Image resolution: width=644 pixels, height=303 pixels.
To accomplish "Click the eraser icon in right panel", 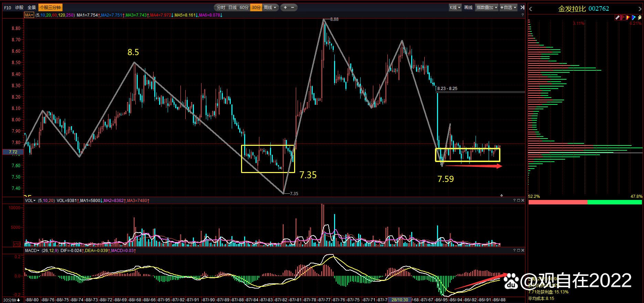I will coord(617,18).
